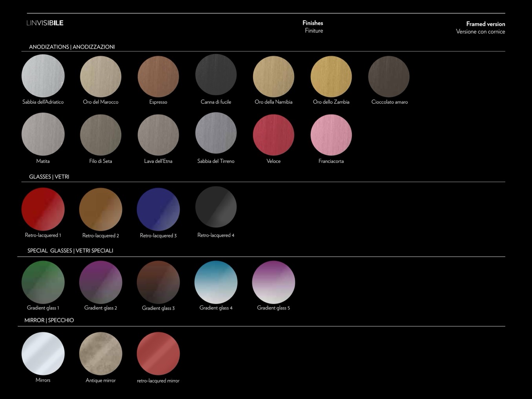Select the Oro dello Zambia swatch
Viewport: 532px width, 399px height.
pyautogui.click(x=331, y=77)
